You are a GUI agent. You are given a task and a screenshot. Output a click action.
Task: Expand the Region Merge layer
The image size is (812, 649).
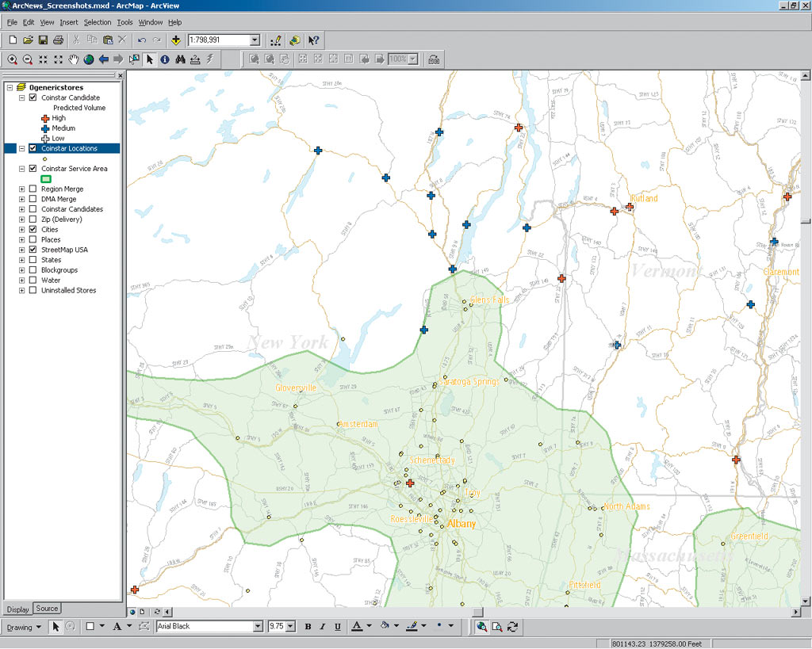tap(21, 189)
